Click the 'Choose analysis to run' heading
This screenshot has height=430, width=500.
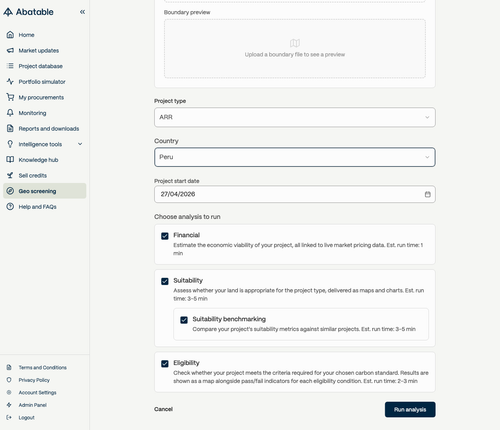[x=187, y=217]
